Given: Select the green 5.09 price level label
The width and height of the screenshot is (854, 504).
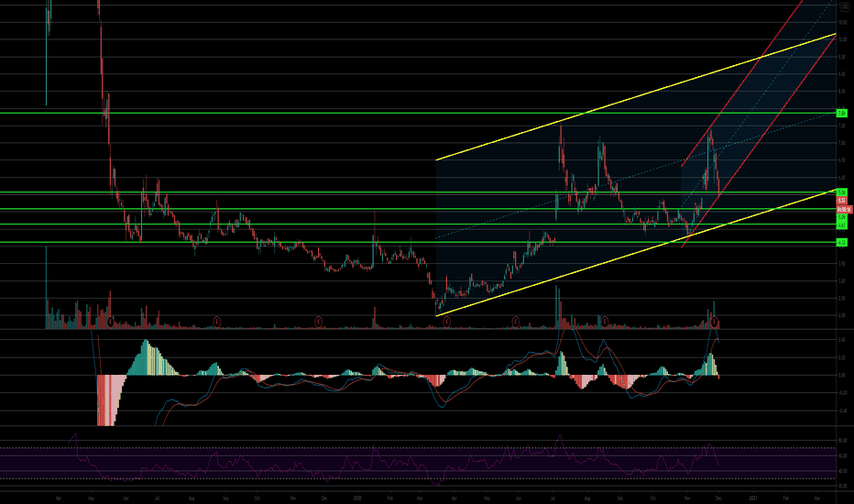Looking at the screenshot, I should pyautogui.click(x=841, y=217).
